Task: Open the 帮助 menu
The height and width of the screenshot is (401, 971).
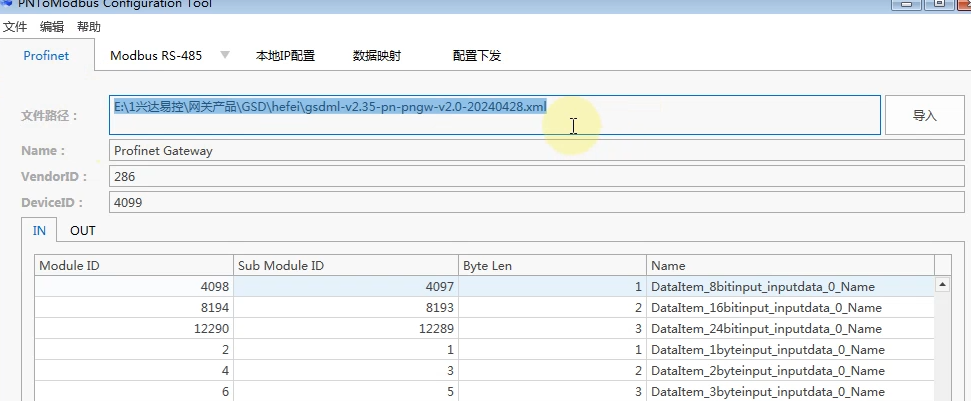Action: coord(89,27)
